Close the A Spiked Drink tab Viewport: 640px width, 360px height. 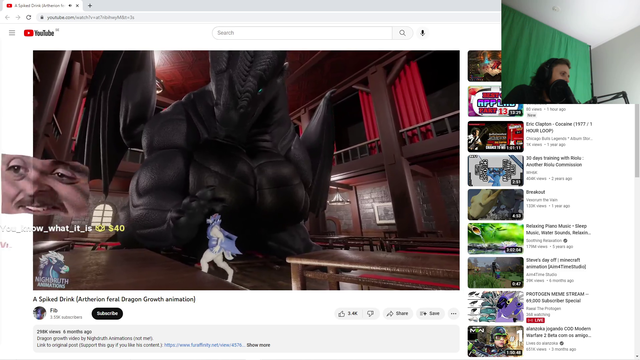tap(77, 6)
